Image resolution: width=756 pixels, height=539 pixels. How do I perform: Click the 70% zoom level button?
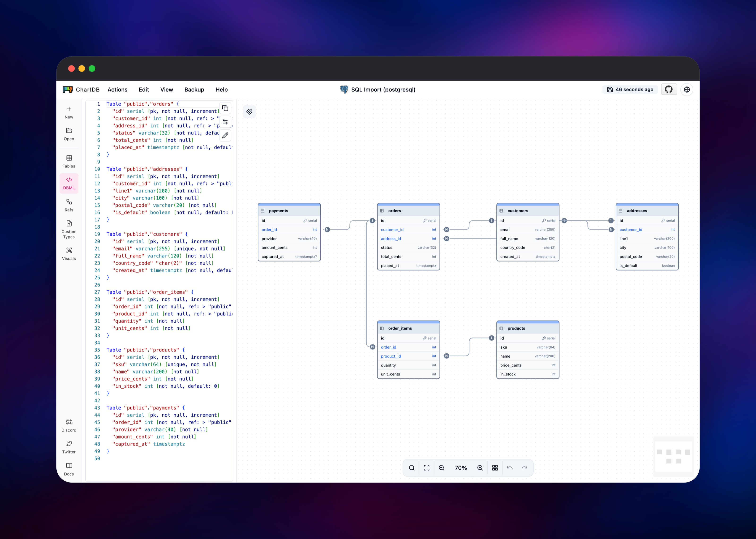[461, 468]
